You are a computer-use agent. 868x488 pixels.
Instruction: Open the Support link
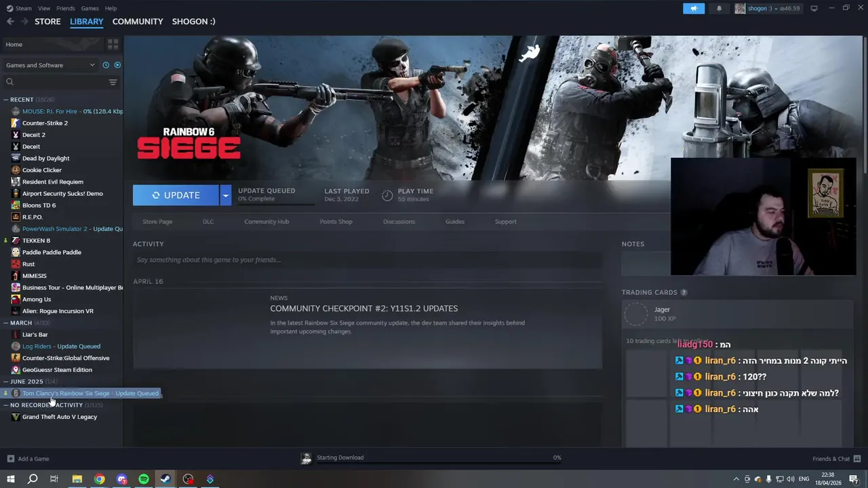pyautogui.click(x=505, y=222)
